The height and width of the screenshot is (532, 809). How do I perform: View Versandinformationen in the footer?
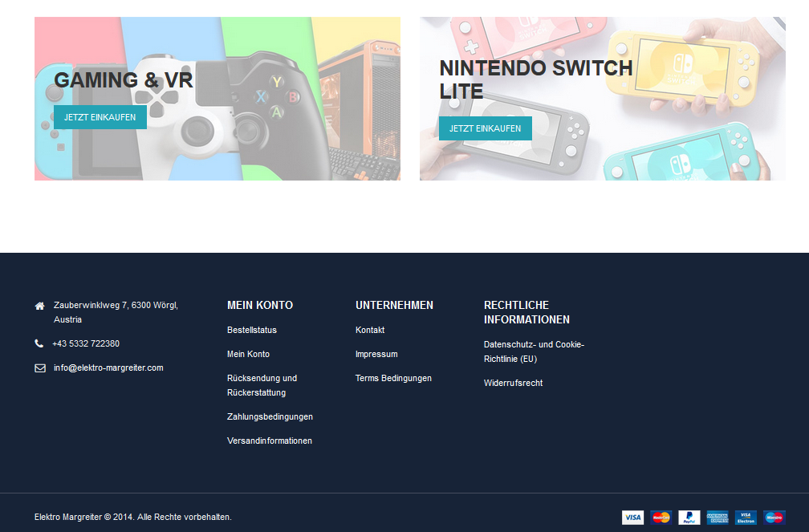[x=270, y=441]
